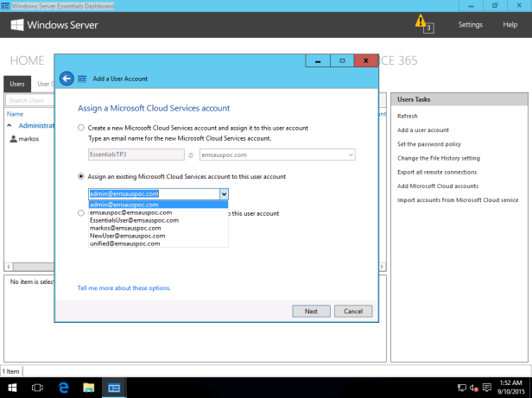This screenshot has width=532, height=398.
Task: Switch to the Users tab
Action: 17,84
